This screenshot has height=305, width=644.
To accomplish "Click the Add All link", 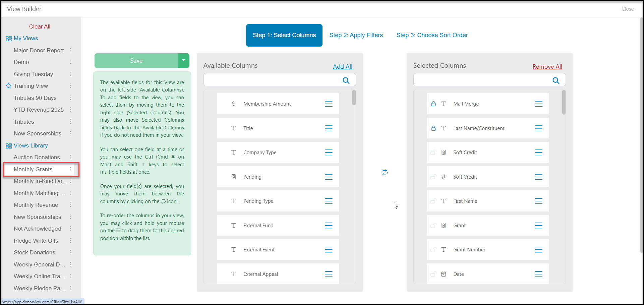I will pos(343,67).
